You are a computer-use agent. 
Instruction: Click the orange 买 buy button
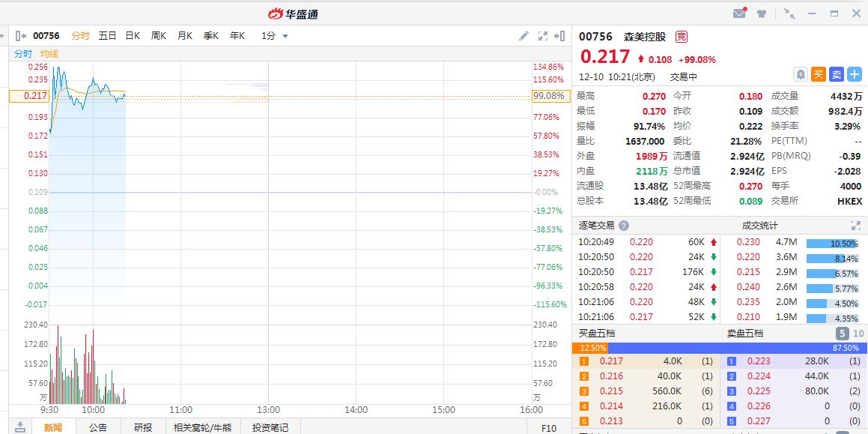click(x=819, y=74)
